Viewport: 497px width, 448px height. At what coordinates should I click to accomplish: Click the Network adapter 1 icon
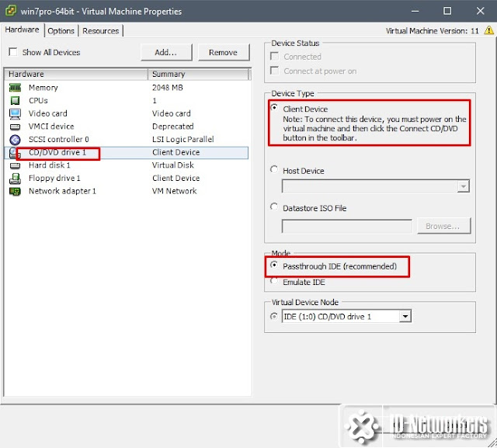click(x=15, y=191)
